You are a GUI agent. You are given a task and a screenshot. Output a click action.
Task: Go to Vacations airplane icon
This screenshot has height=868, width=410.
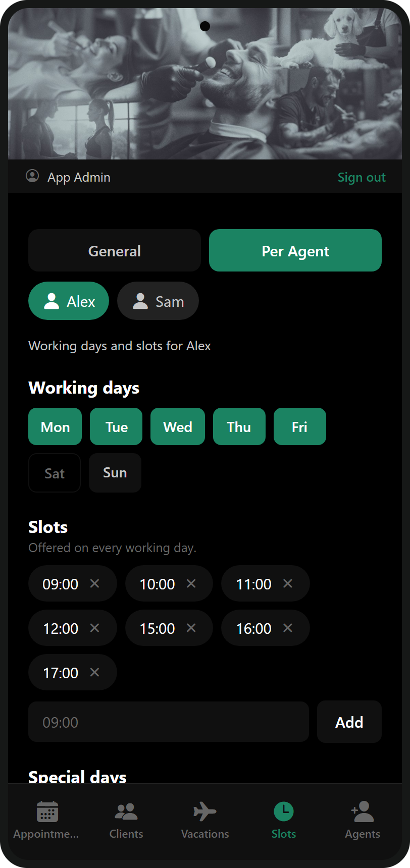point(205,811)
